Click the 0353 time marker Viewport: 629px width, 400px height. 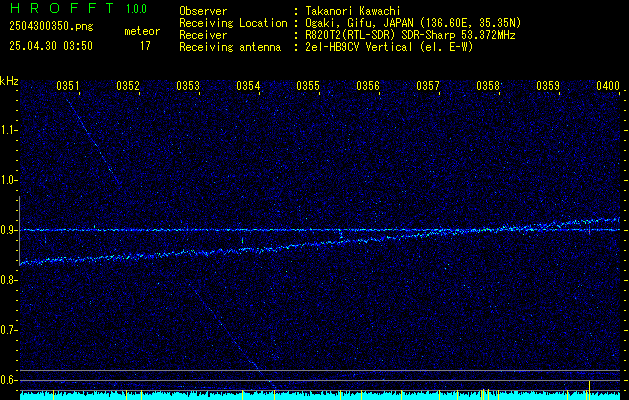coord(188,85)
